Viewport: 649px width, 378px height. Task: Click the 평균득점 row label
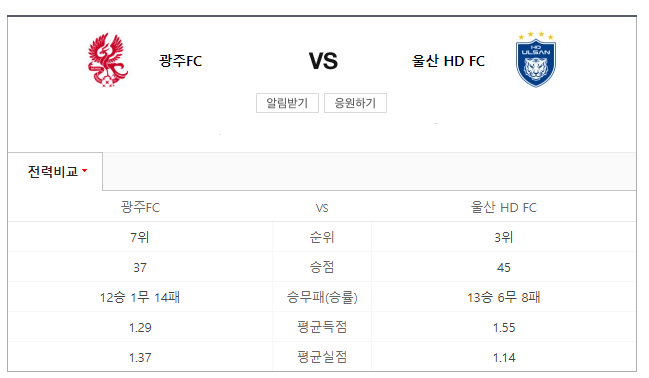click(322, 327)
